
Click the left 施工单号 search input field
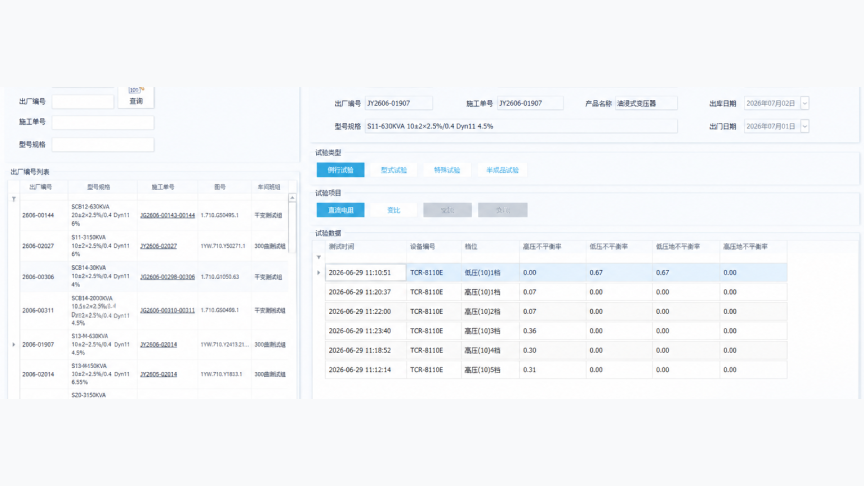click(103, 122)
